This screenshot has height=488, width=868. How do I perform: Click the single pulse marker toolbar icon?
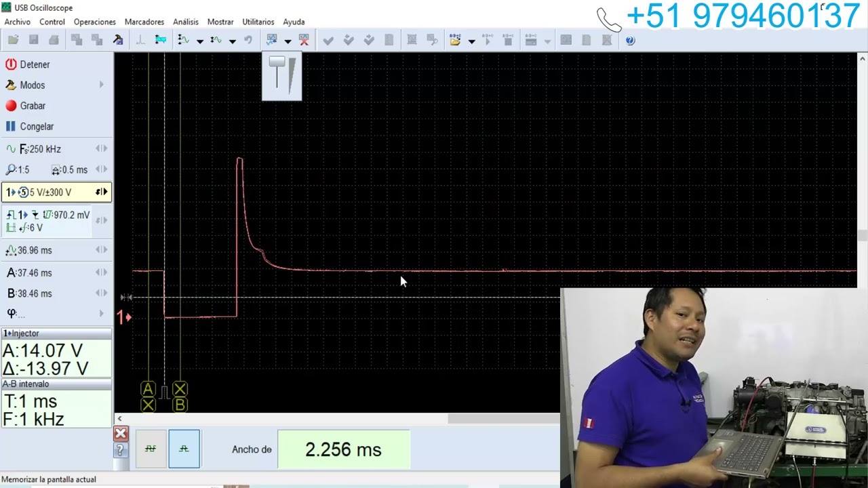point(140,41)
